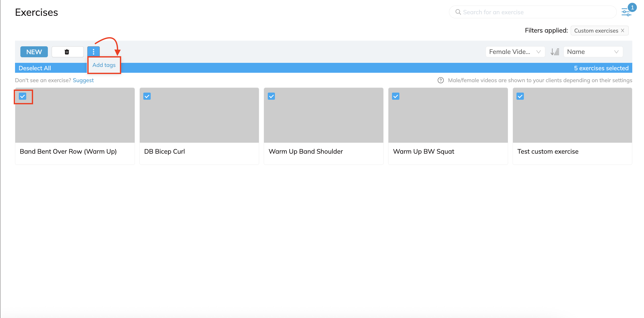Untick Warm Up BW Squat checkbox

pos(396,96)
